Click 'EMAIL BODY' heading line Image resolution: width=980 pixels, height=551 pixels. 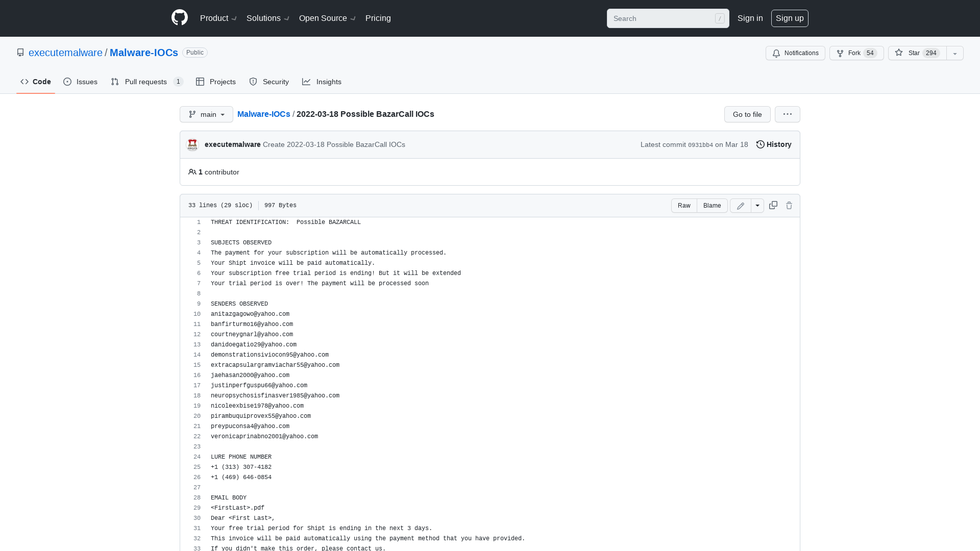(229, 498)
